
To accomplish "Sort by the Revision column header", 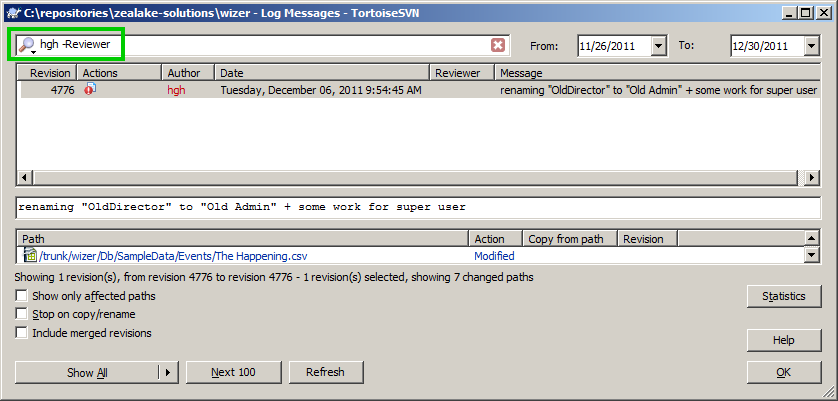I will 47,73.
